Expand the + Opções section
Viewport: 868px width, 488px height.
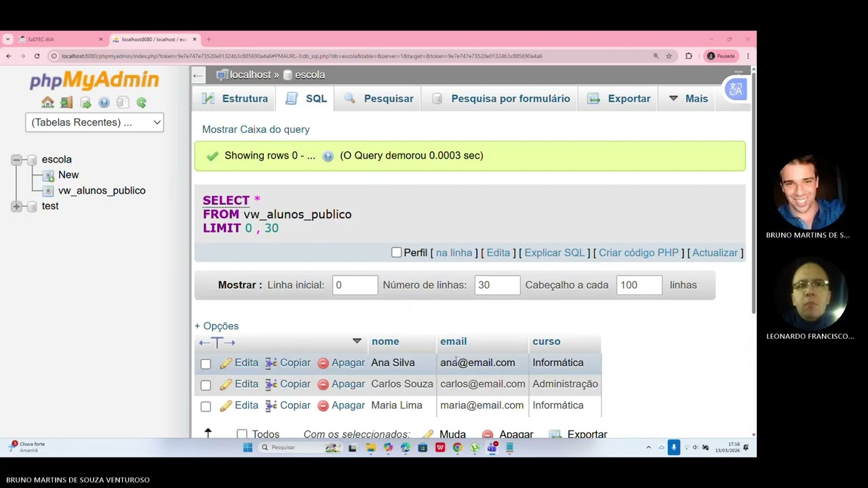[216, 326]
